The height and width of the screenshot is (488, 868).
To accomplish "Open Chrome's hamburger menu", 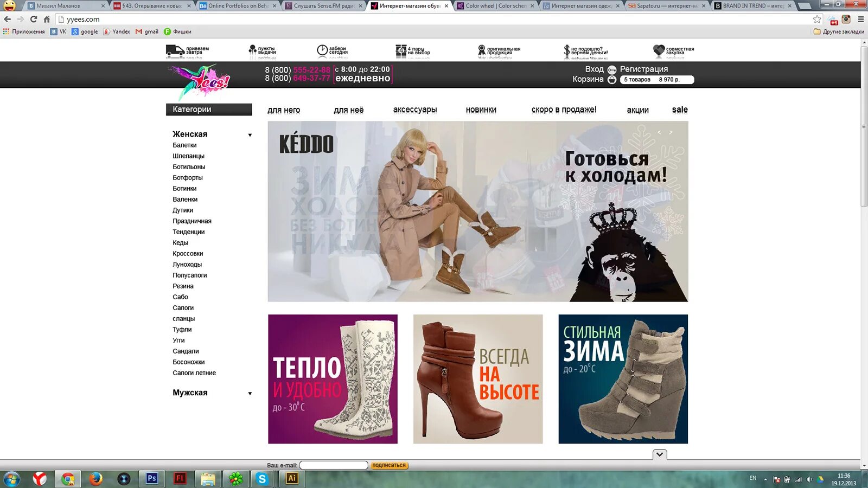I will pyautogui.click(x=860, y=19).
